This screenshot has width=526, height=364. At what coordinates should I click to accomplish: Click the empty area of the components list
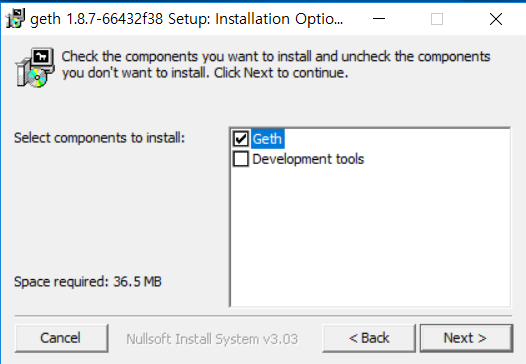click(370, 235)
